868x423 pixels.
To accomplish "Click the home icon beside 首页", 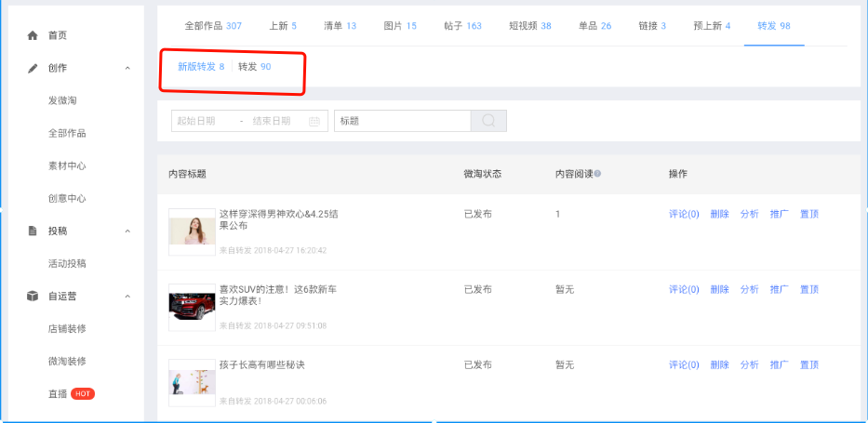I will 33,35.
